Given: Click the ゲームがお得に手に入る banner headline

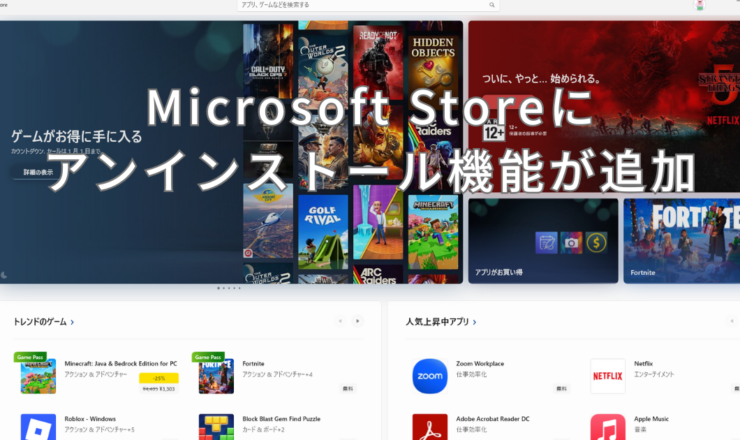Looking at the screenshot, I should [x=76, y=136].
